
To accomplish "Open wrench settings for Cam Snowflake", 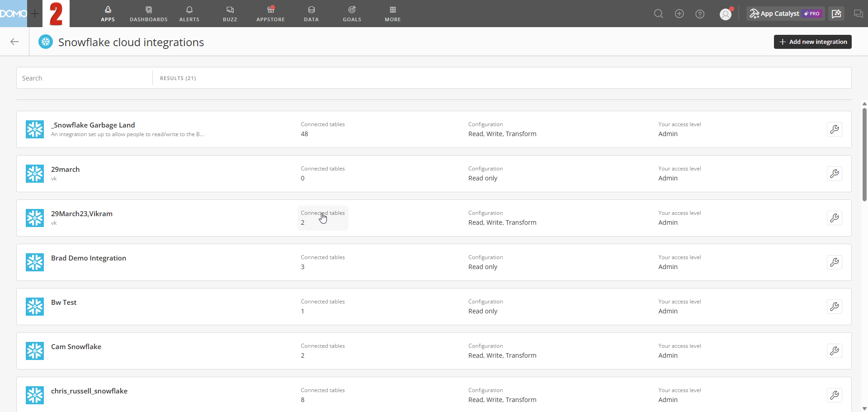I will pos(834,351).
